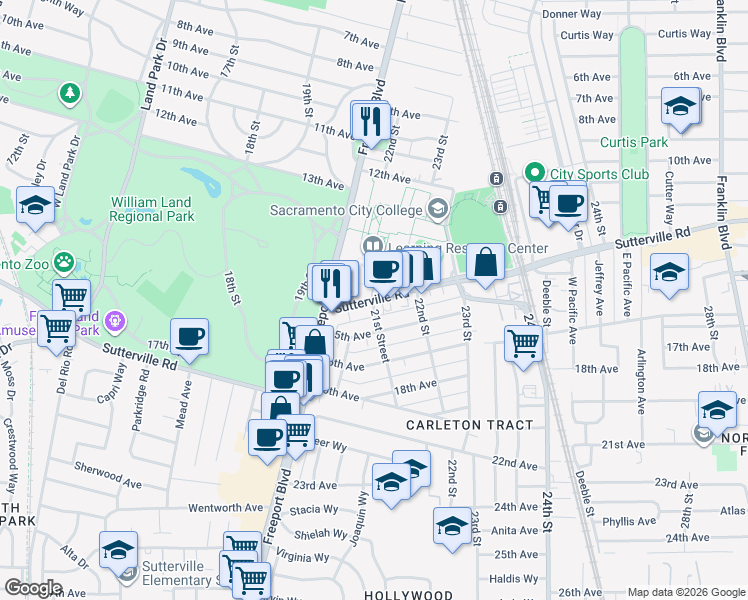Select the HOLLYWOOD neighborhood label
The image size is (748, 600).
click(x=408, y=595)
